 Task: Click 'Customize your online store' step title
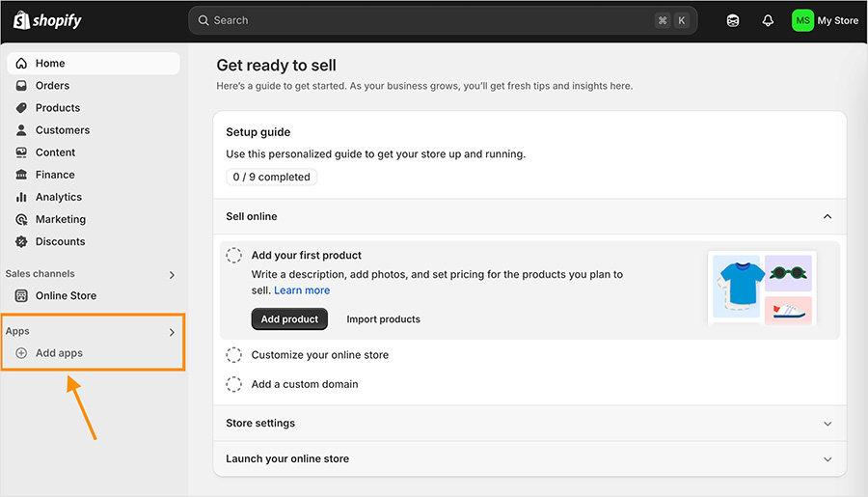click(x=320, y=355)
